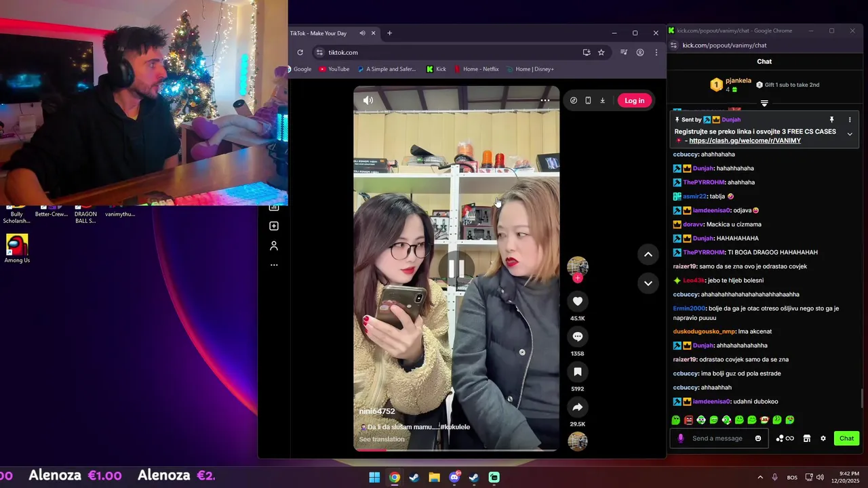
Task: Open TikTok sidebar upload plus icon
Action: [x=274, y=226]
